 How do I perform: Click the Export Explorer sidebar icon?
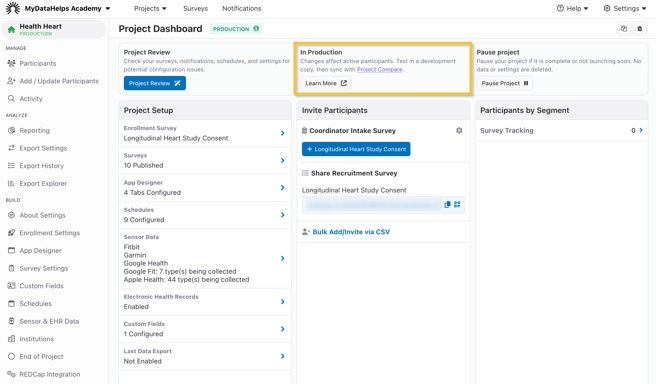[x=11, y=183]
